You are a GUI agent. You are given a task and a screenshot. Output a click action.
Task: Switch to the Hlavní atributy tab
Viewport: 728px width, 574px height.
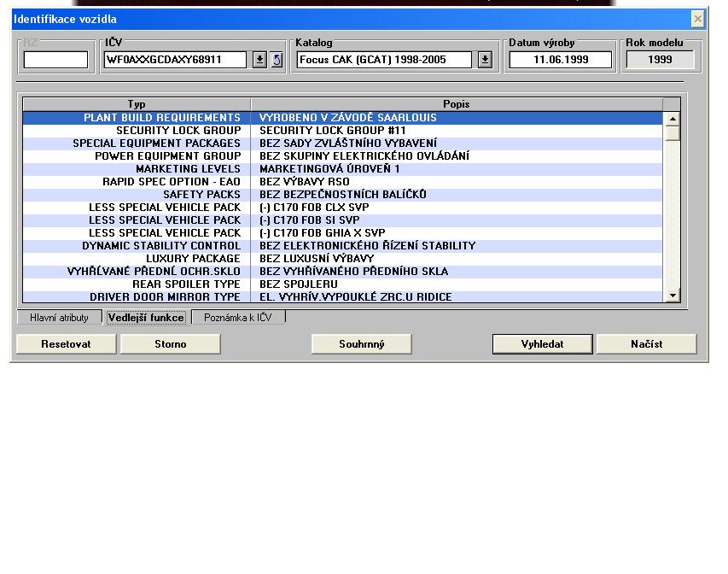[x=59, y=318]
